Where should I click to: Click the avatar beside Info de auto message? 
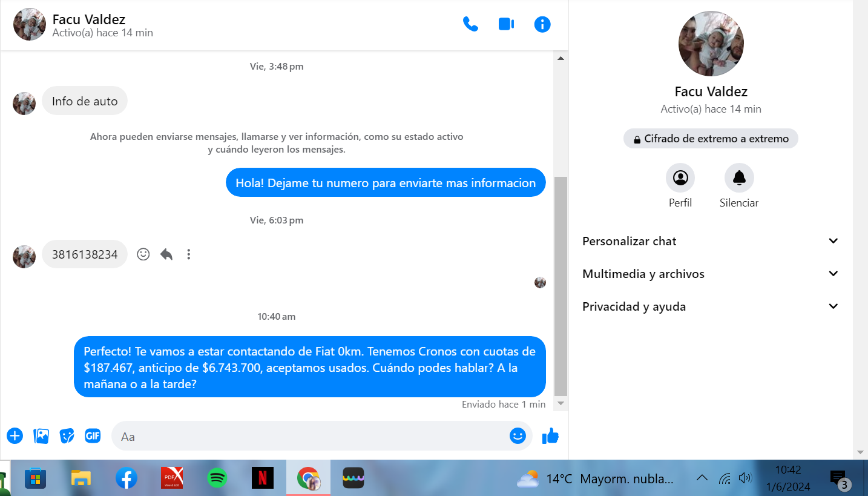pos(24,104)
